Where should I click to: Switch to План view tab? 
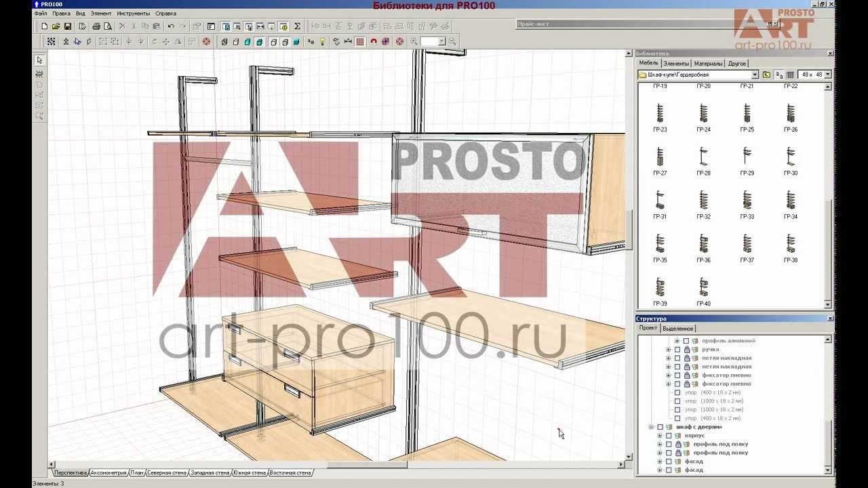[137, 472]
